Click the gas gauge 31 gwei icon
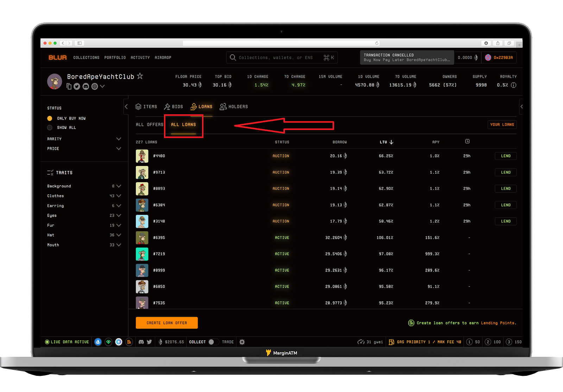Viewport: 563px width, 392px height. (x=361, y=342)
